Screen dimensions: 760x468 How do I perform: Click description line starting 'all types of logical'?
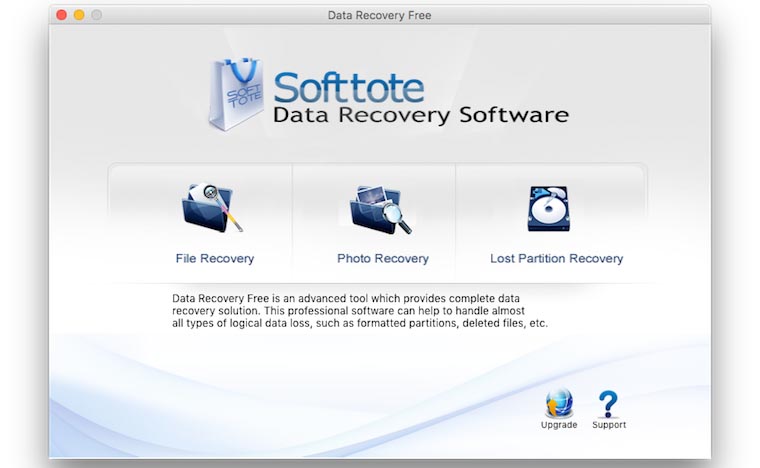pos(360,323)
